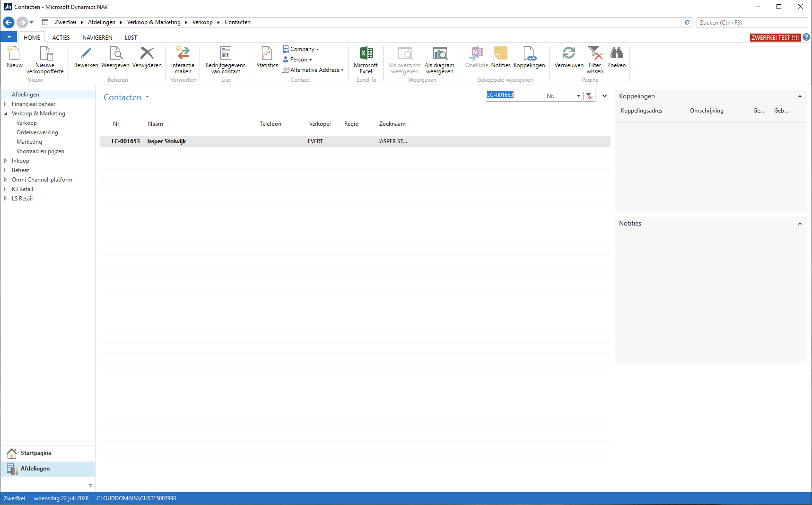Open the Afdelingen navigation button
Image resolution: width=812 pixels, height=505 pixels.
point(47,469)
